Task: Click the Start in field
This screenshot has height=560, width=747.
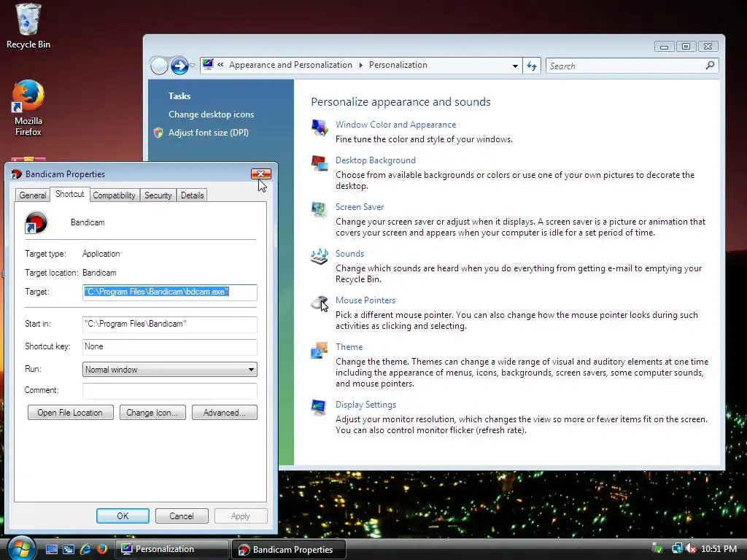Action: point(169,324)
